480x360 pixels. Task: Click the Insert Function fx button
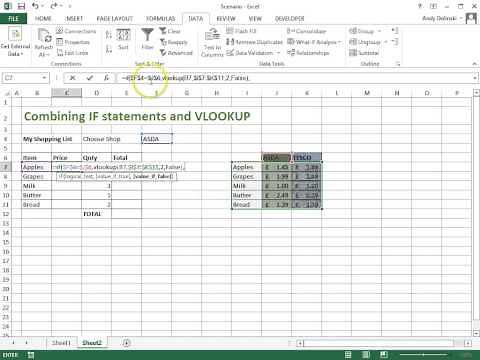coord(106,78)
